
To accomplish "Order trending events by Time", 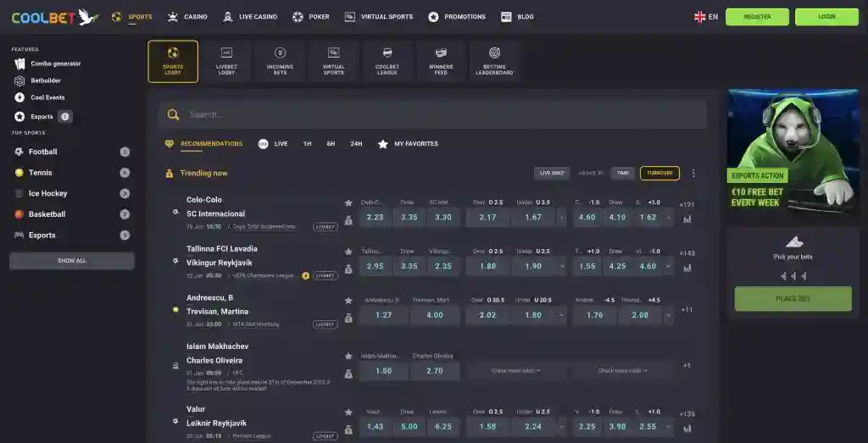I will pos(623,173).
